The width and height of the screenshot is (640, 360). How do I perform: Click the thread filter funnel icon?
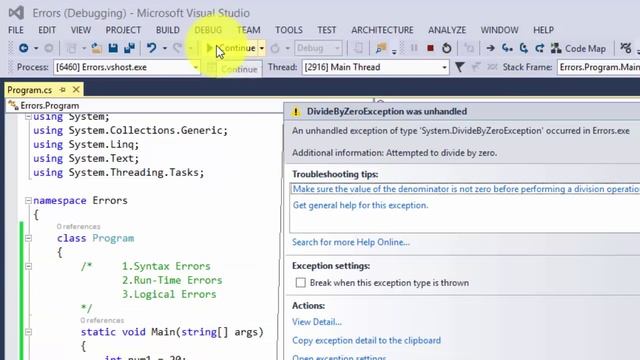click(x=460, y=67)
